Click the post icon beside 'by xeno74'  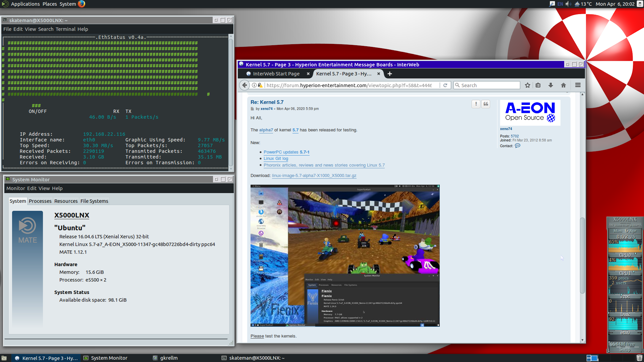pyautogui.click(x=252, y=109)
